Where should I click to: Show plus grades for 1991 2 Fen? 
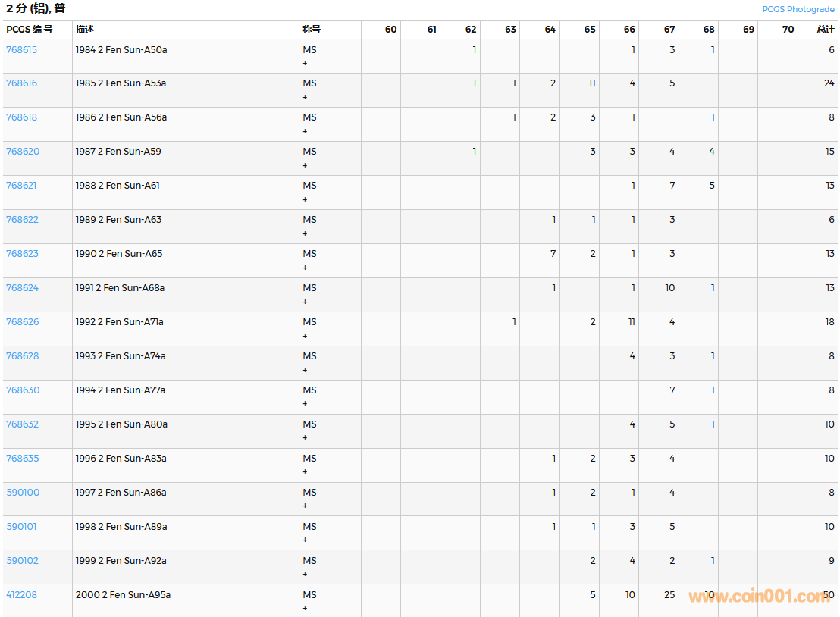pyautogui.click(x=305, y=302)
